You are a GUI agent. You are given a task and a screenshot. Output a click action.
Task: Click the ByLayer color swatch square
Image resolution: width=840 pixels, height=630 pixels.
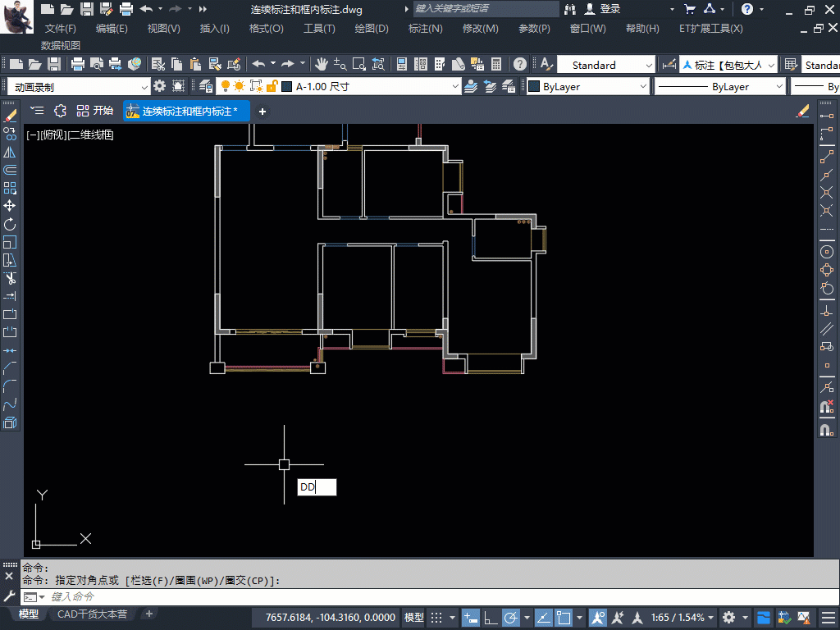pyautogui.click(x=534, y=86)
